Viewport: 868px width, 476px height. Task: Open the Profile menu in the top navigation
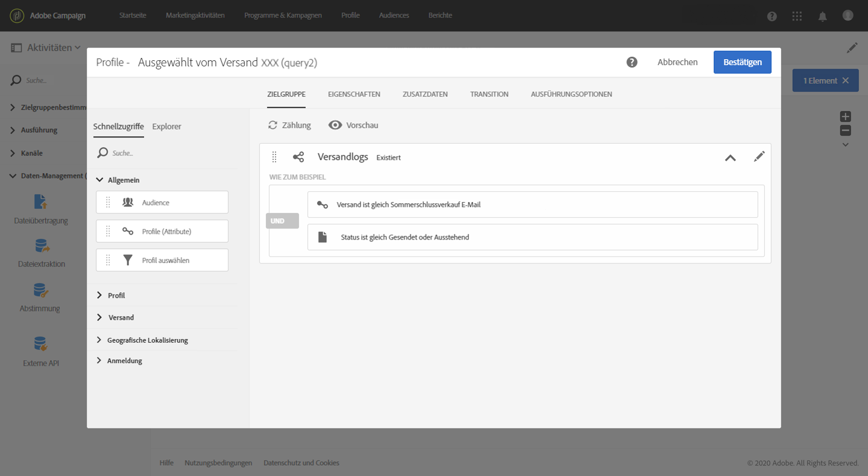(x=350, y=15)
